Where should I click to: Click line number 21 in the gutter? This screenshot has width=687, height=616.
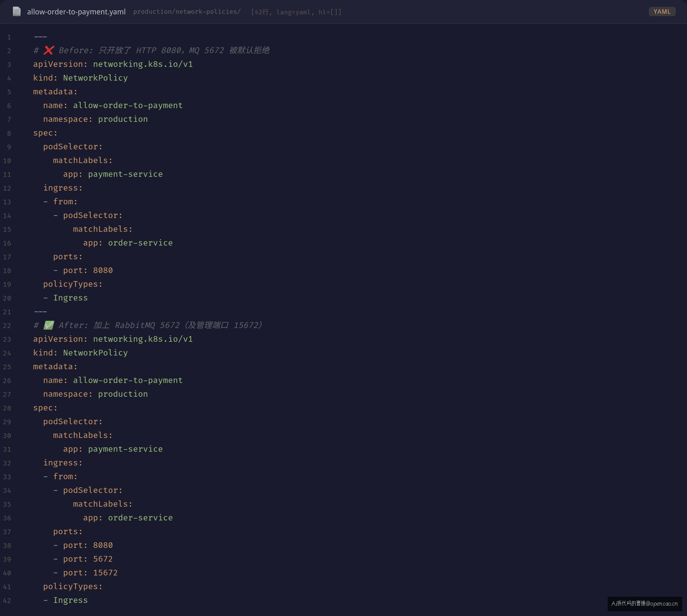pyautogui.click(x=7, y=312)
